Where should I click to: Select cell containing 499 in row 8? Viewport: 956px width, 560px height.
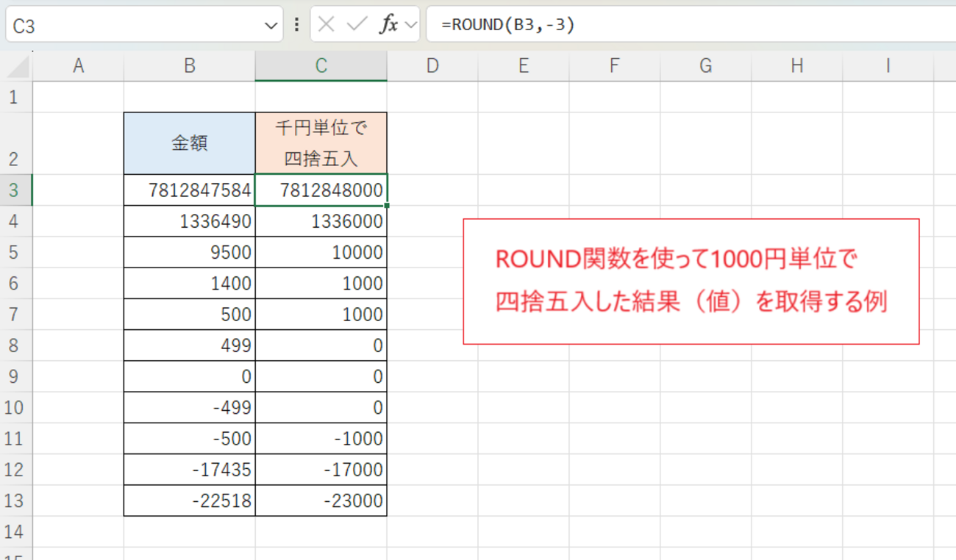(190, 345)
